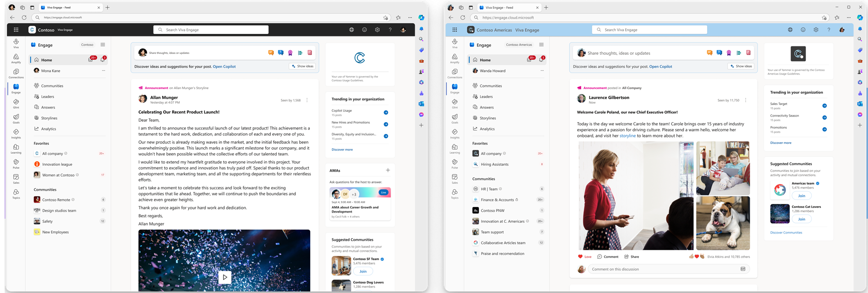The width and height of the screenshot is (868, 293).
Task: Click Show ideas button in right window
Action: pos(741,66)
